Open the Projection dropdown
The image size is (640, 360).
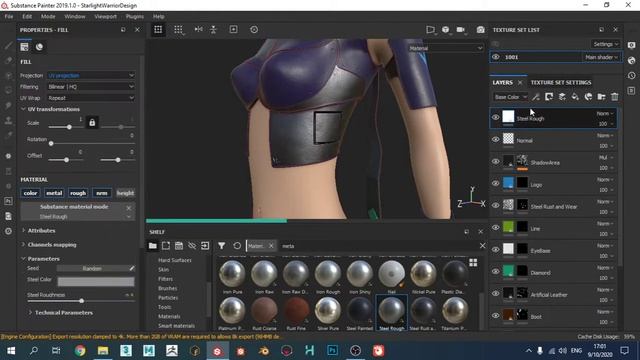click(91, 76)
